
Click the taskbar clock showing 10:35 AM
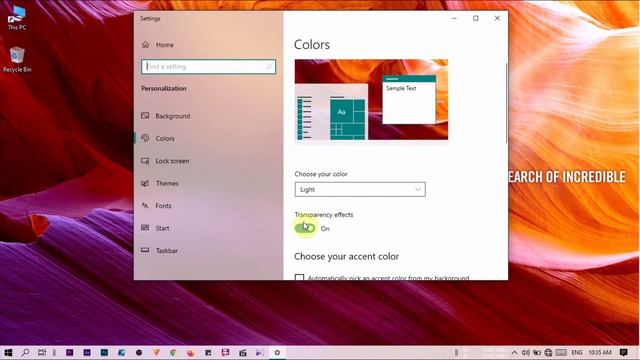(x=600, y=352)
